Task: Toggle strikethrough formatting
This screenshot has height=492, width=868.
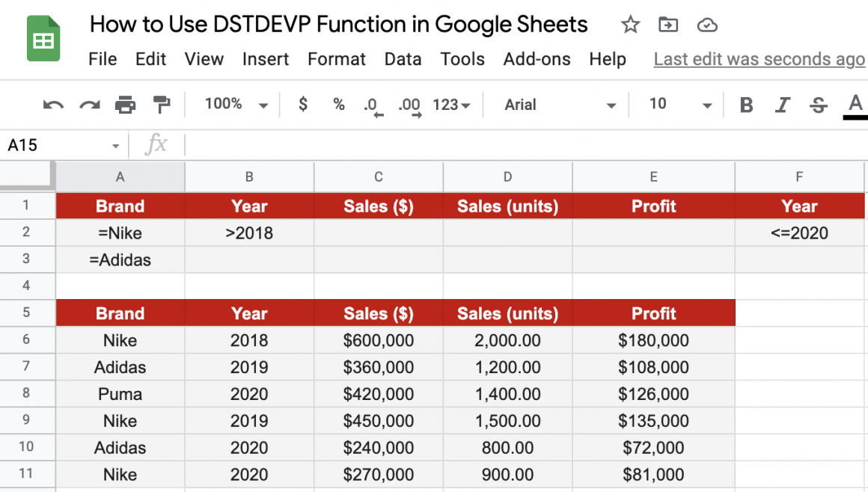Action: click(818, 105)
